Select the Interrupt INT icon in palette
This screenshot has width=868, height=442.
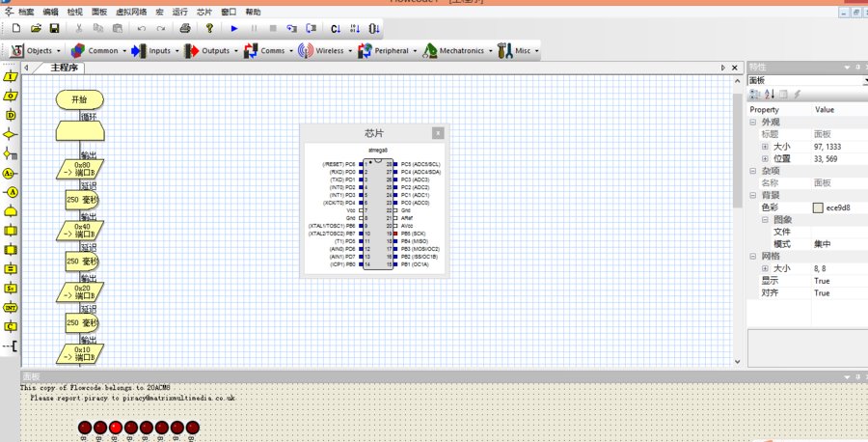11,308
